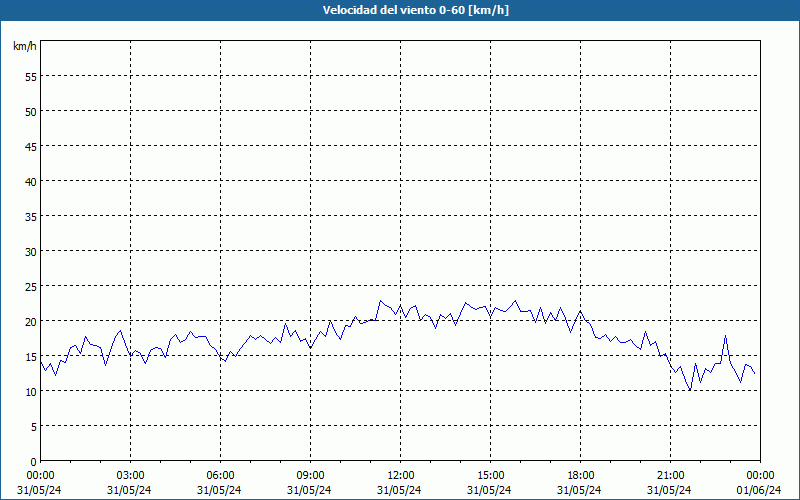The image size is (800, 500).
Task: Click the 12:00 time axis label
Action: [401, 476]
